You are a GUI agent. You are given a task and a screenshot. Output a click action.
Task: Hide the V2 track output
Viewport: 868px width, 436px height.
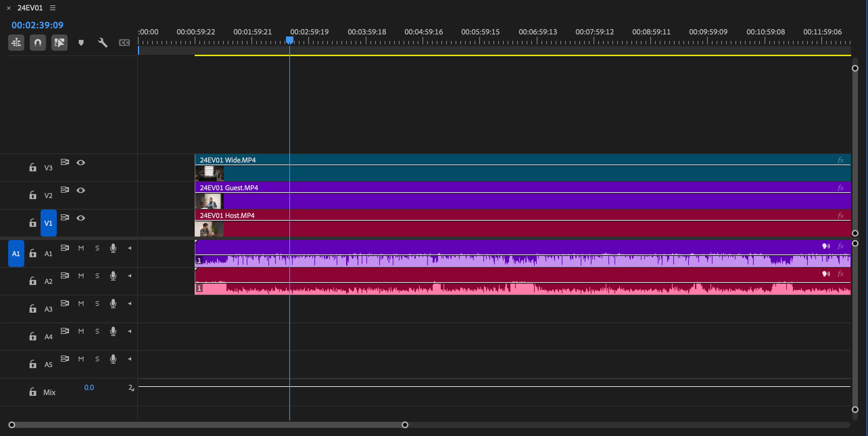click(x=80, y=190)
